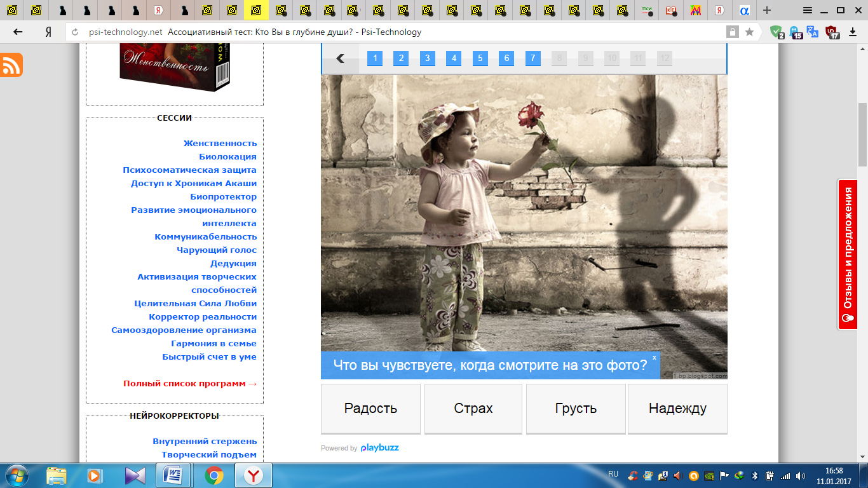Open File Explorer from the taskbar
This screenshot has width=868, height=488.
coord(57,475)
